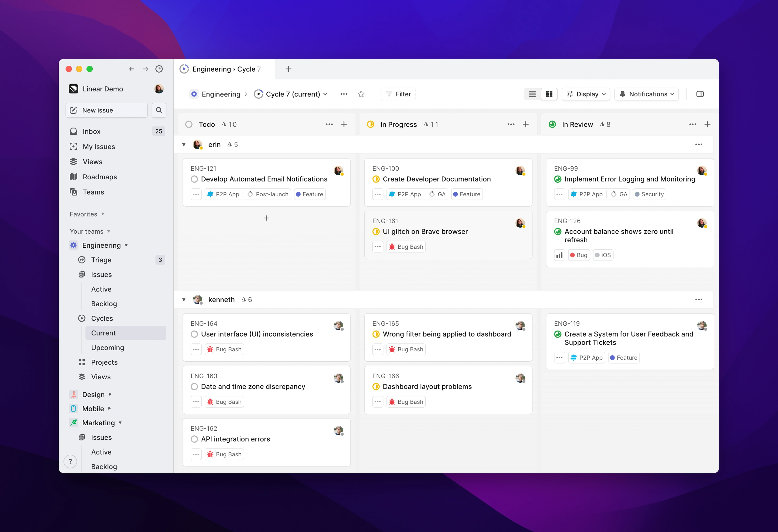This screenshot has width=778, height=532.
Task: Change status icon of ENG-100
Action: click(376, 179)
